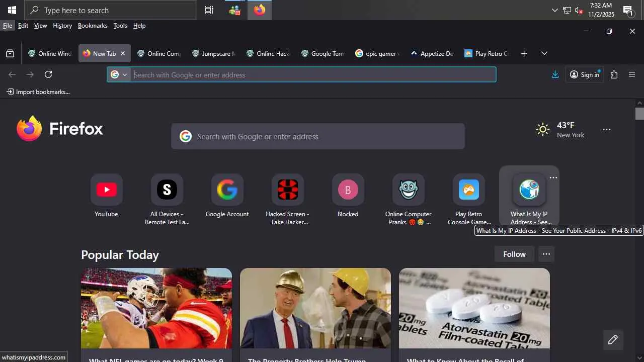Open Task View from the taskbar
The image size is (644, 362).
tap(209, 10)
